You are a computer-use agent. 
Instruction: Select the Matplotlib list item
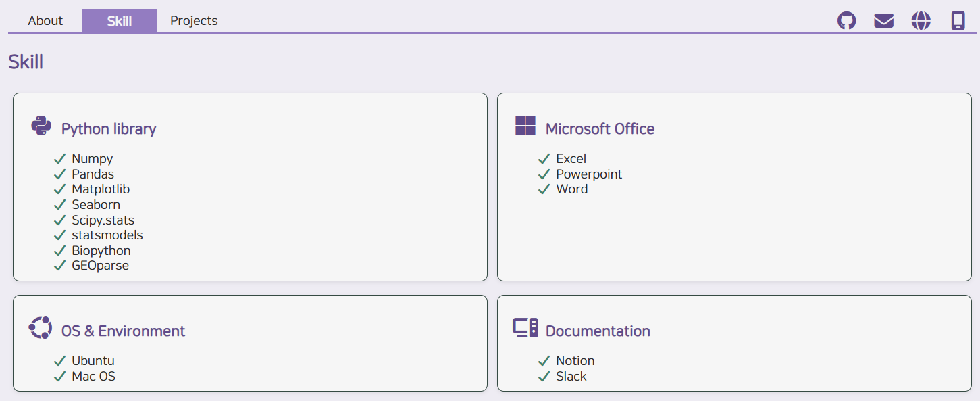tap(101, 189)
